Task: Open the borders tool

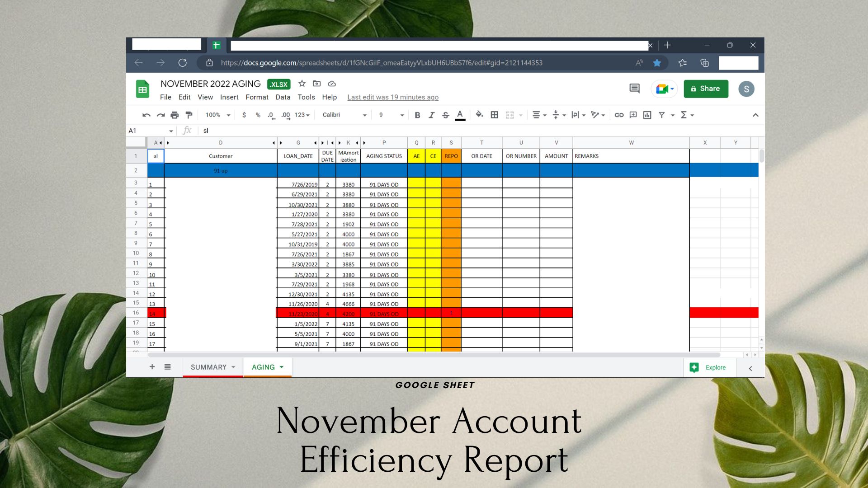Action: [495, 115]
